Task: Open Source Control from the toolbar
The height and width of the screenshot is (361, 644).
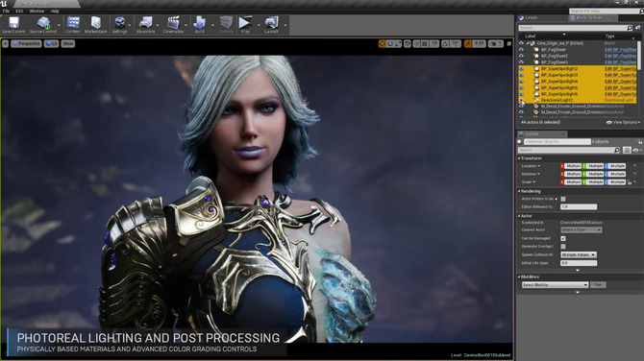Action: tap(43, 25)
